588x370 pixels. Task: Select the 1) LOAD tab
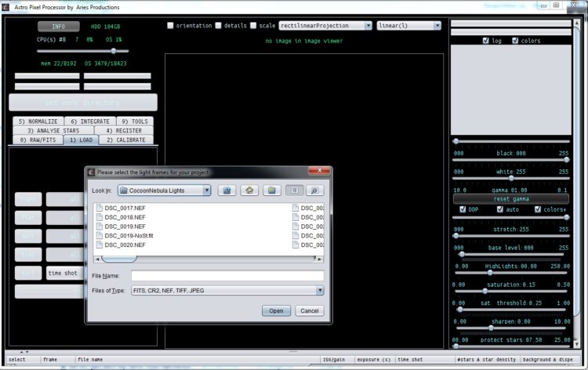tap(81, 140)
